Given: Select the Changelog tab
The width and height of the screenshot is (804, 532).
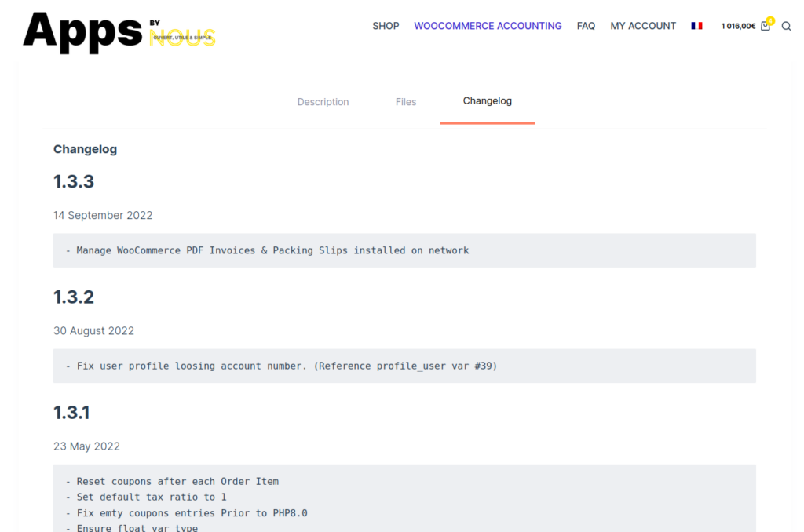Looking at the screenshot, I should [487, 101].
